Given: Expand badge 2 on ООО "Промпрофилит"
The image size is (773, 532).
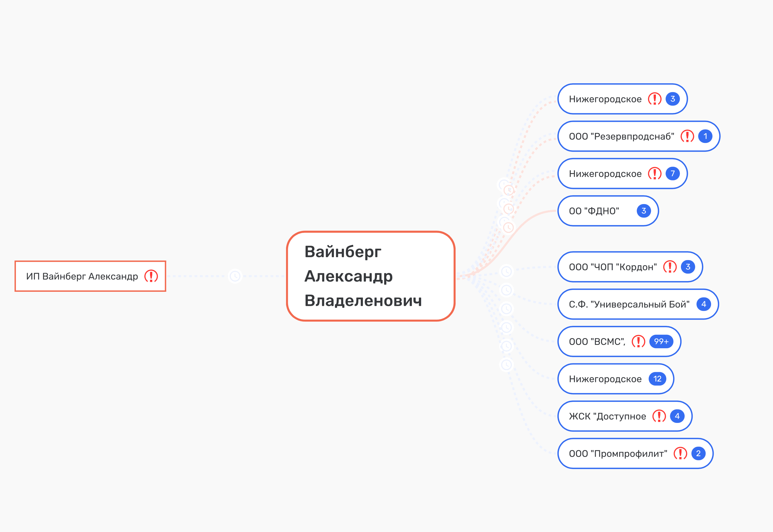Looking at the screenshot, I should pyautogui.click(x=698, y=454).
